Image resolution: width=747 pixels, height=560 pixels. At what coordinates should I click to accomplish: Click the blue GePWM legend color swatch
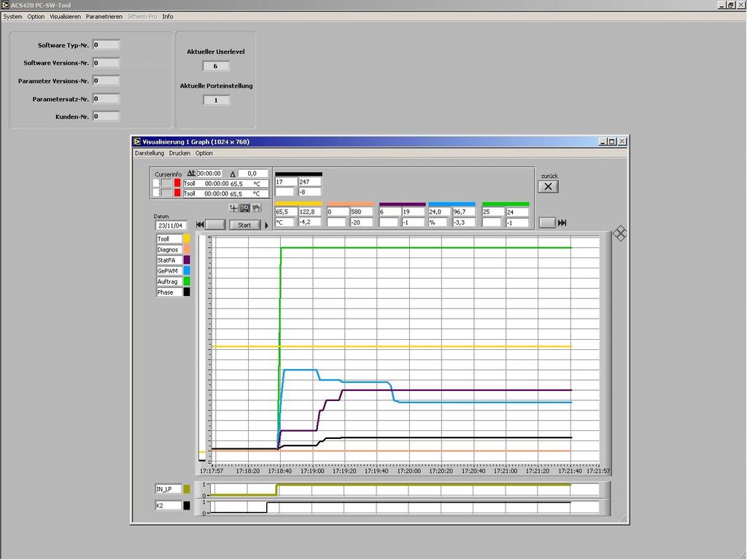click(187, 271)
